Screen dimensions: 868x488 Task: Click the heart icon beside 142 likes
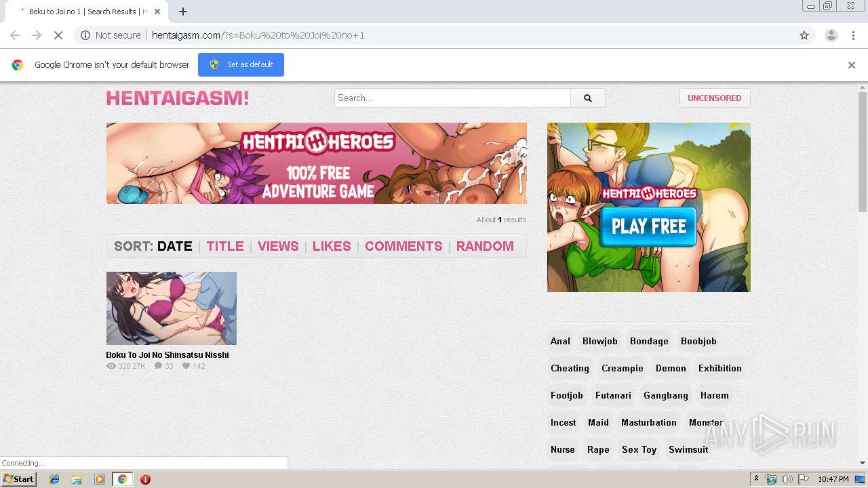[186, 366]
